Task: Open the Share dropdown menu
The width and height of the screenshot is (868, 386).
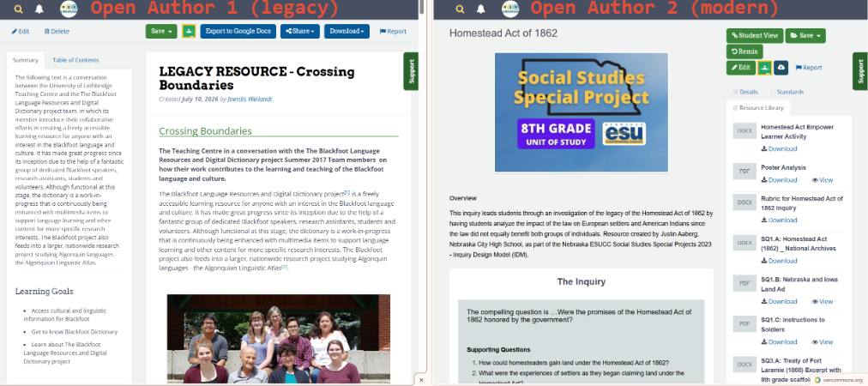Action: (300, 32)
